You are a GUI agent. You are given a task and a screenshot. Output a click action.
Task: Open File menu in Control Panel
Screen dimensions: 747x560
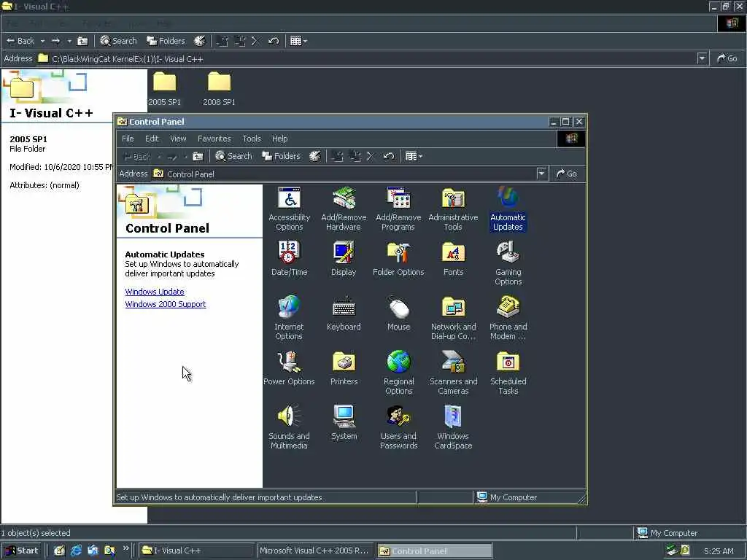tap(128, 139)
